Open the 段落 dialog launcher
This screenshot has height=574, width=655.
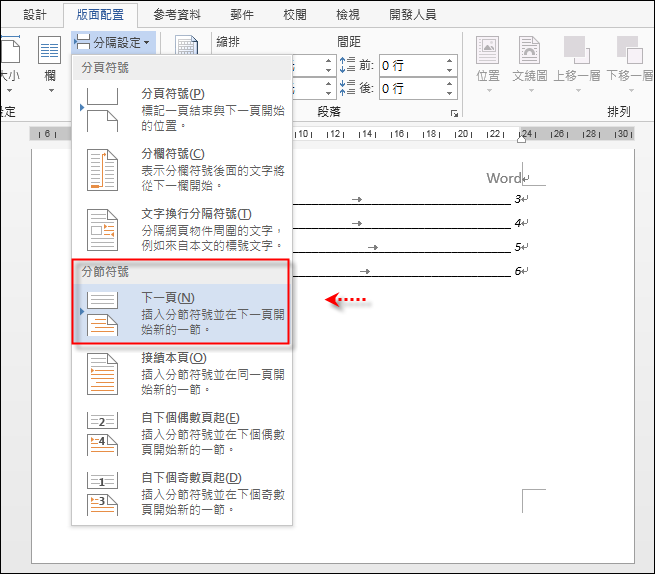pyautogui.click(x=454, y=113)
